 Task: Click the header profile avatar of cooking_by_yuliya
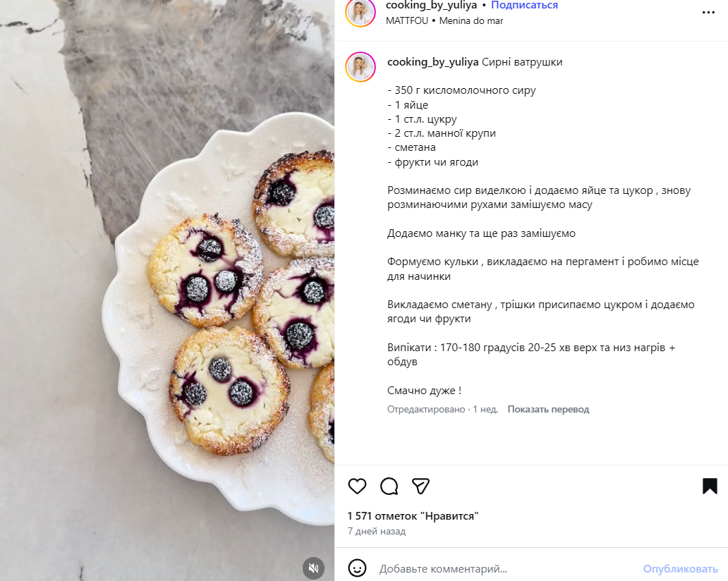tap(360, 11)
